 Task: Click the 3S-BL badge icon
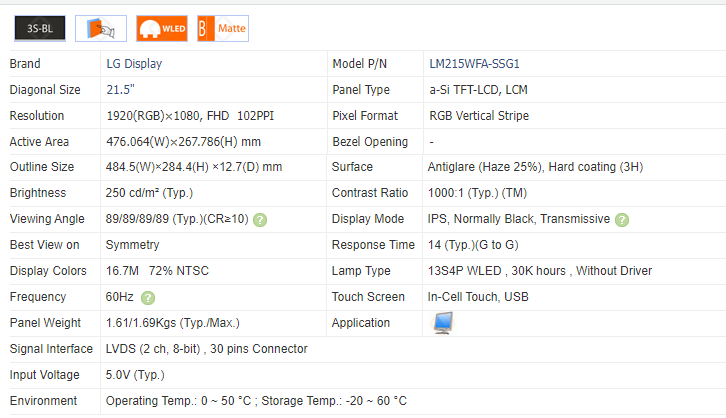(40, 29)
